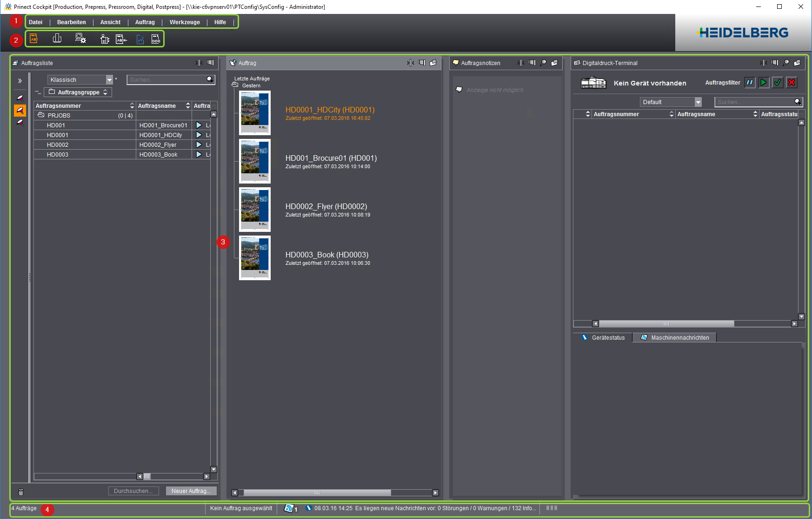Toggle the third filter icon in the Auftragsliste sidebar
Viewport: 812px width, 519px height.
(20, 122)
